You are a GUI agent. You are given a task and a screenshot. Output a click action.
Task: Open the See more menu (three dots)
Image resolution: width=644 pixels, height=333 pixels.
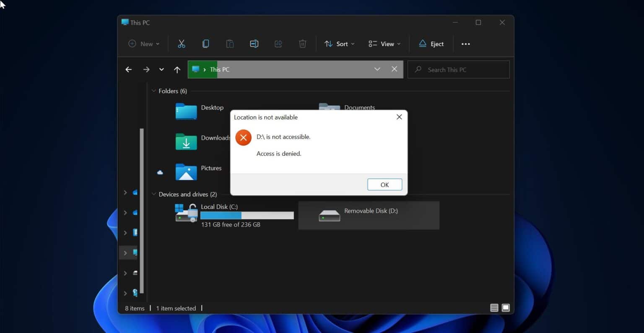tap(465, 44)
